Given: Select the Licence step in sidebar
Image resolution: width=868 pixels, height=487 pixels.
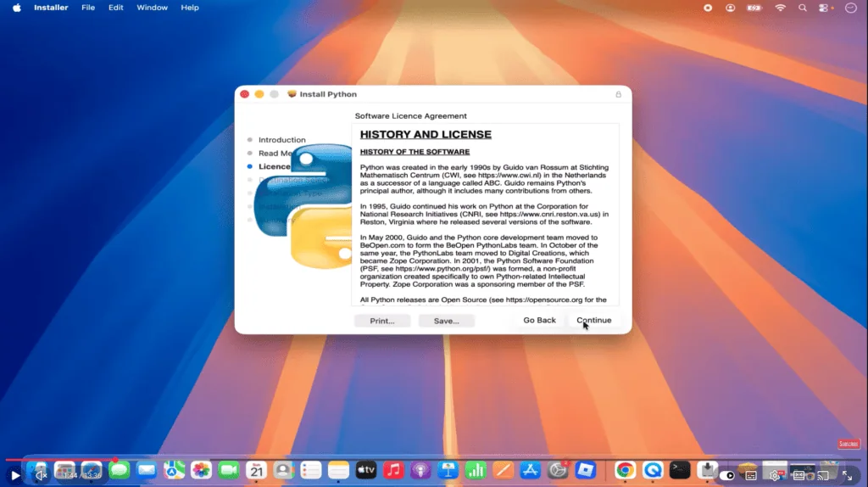Looking at the screenshot, I should (x=274, y=166).
